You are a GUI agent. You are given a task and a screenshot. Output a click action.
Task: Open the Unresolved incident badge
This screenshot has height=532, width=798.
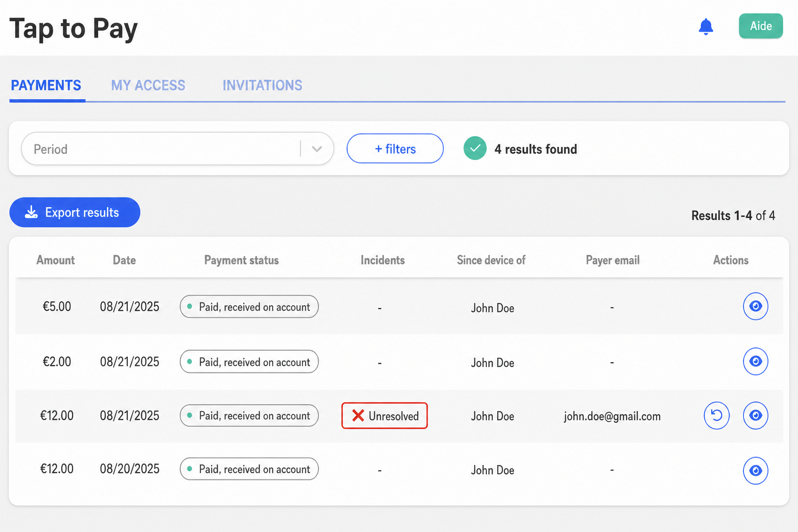pos(384,416)
